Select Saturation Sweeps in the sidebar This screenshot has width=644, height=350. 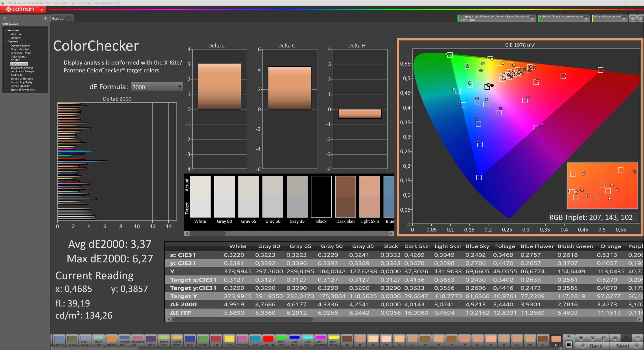tap(22, 68)
